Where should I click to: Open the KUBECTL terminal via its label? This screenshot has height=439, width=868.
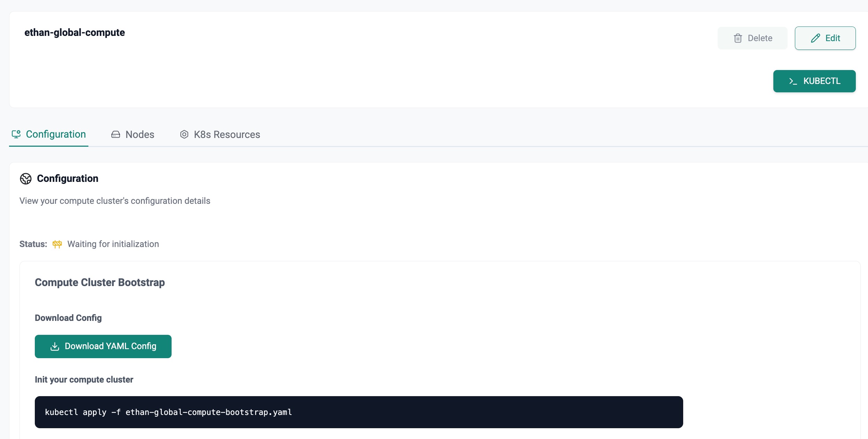pyautogui.click(x=822, y=81)
